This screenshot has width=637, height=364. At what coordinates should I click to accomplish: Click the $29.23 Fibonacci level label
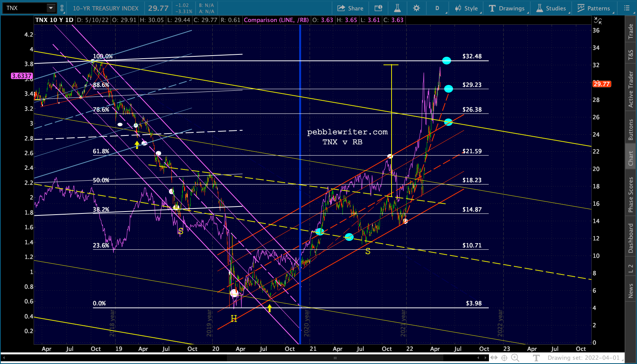(472, 85)
